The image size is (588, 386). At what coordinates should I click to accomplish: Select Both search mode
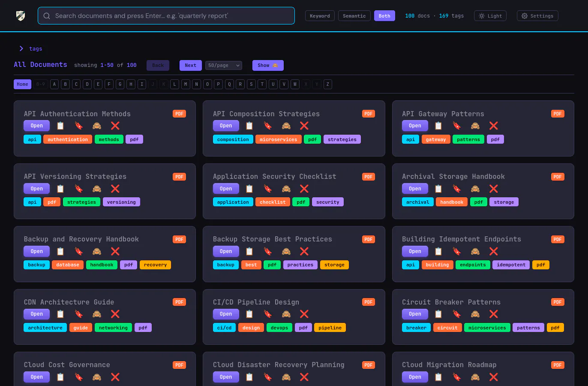(x=384, y=16)
